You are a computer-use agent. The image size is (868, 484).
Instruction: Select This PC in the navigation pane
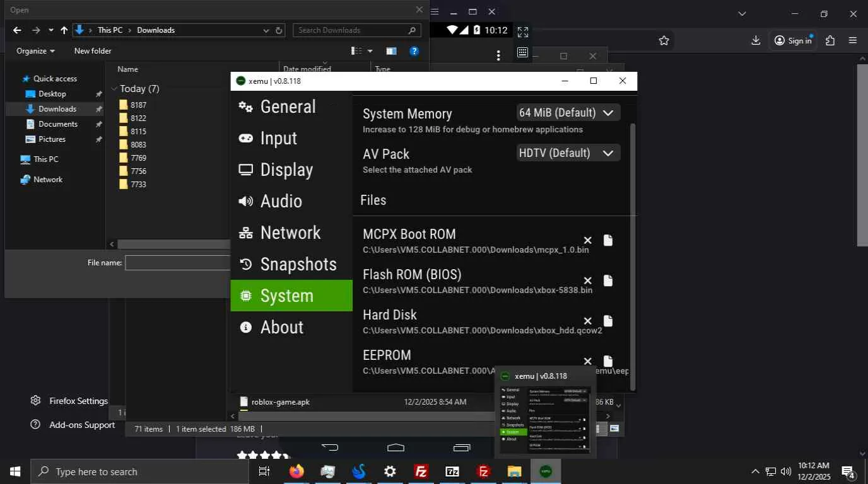coord(45,159)
